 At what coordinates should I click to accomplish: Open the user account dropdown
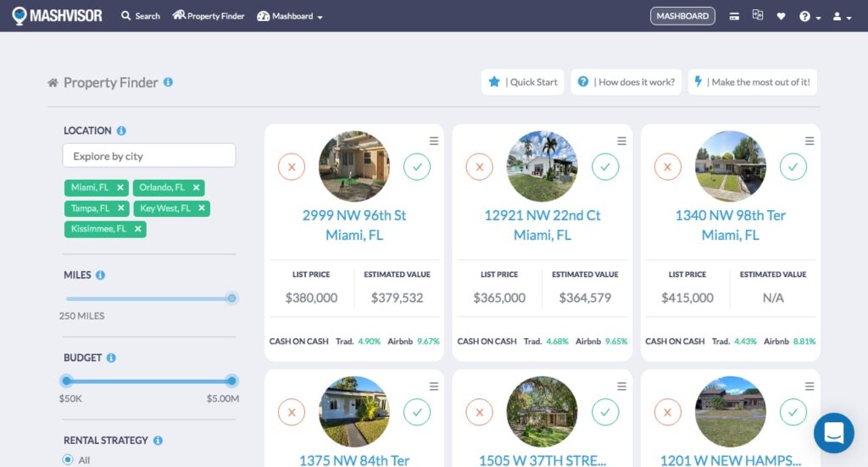pyautogui.click(x=842, y=16)
